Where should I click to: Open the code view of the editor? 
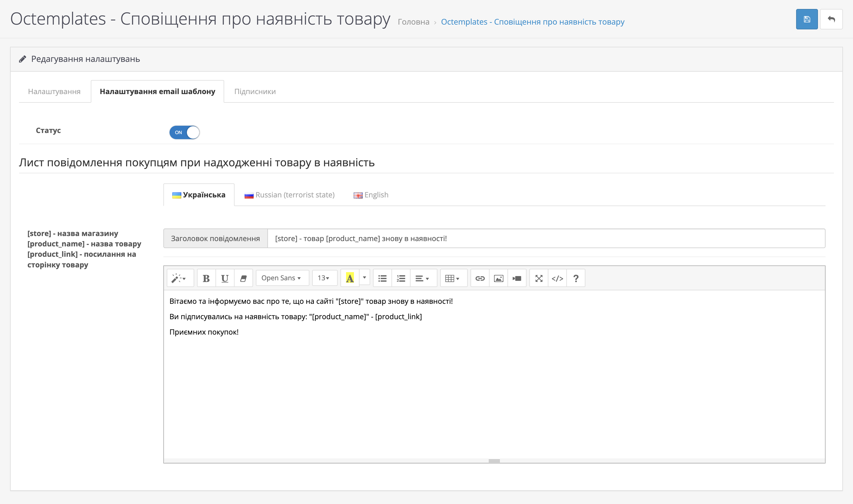557,278
